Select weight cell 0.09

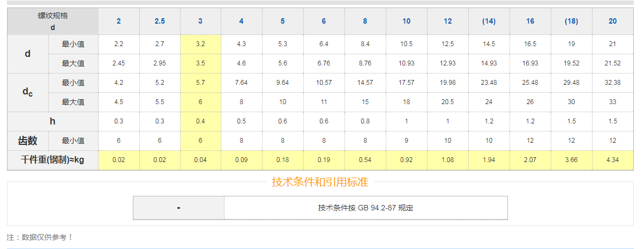242,160
